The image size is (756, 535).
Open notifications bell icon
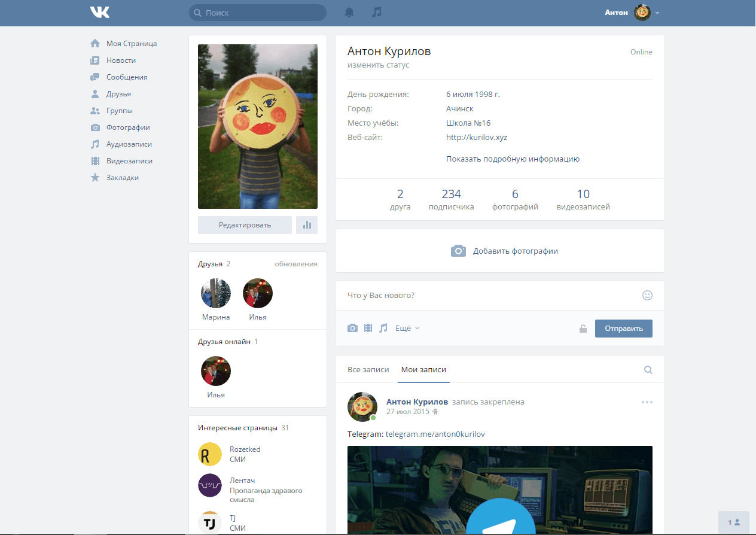(349, 12)
